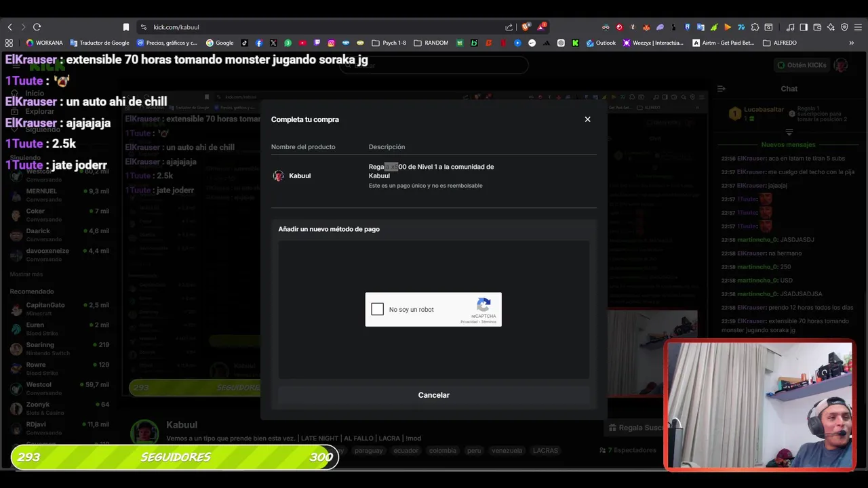This screenshot has height=488, width=868.
Task: Open Traductor de Google bookmark
Action: tap(100, 43)
